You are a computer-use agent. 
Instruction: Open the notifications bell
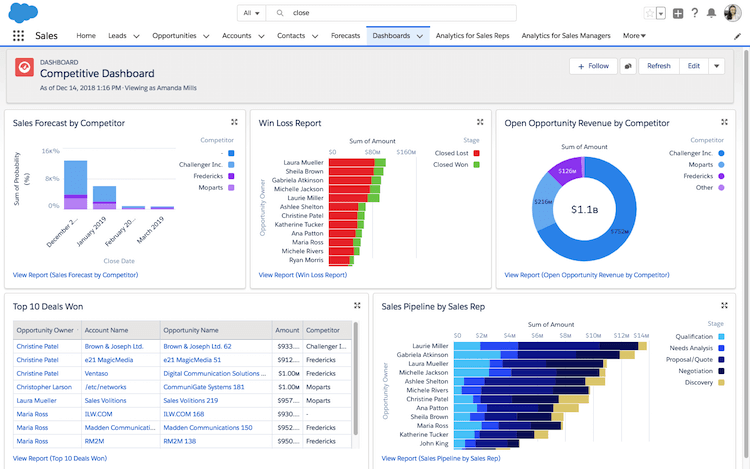coord(713,13)
